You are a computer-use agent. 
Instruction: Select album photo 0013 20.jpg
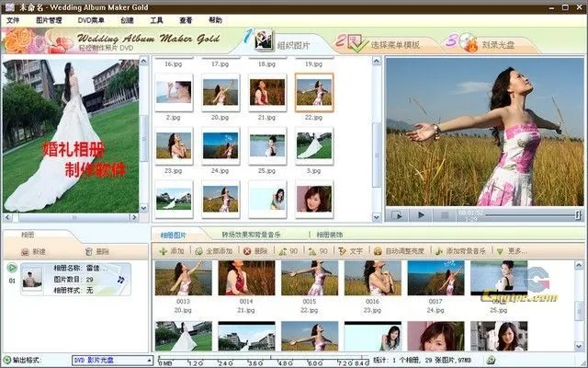184,278
